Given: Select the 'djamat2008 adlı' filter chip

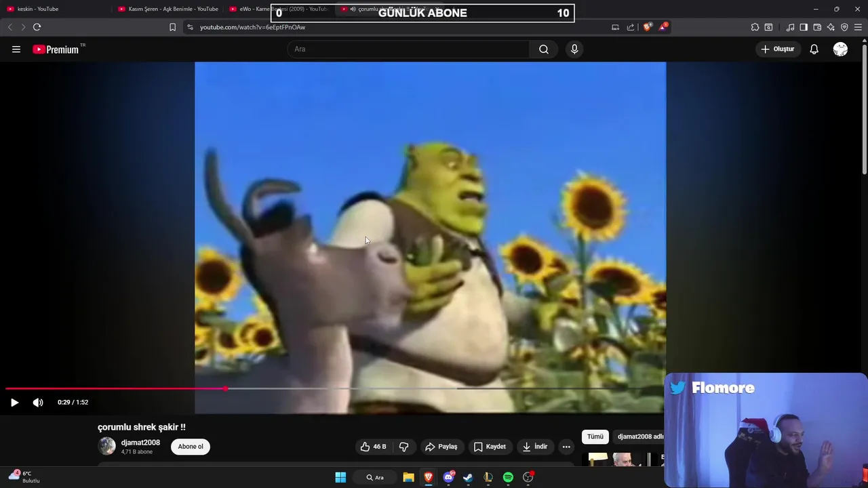Looking at the screenshot, I should coord(639,436).
